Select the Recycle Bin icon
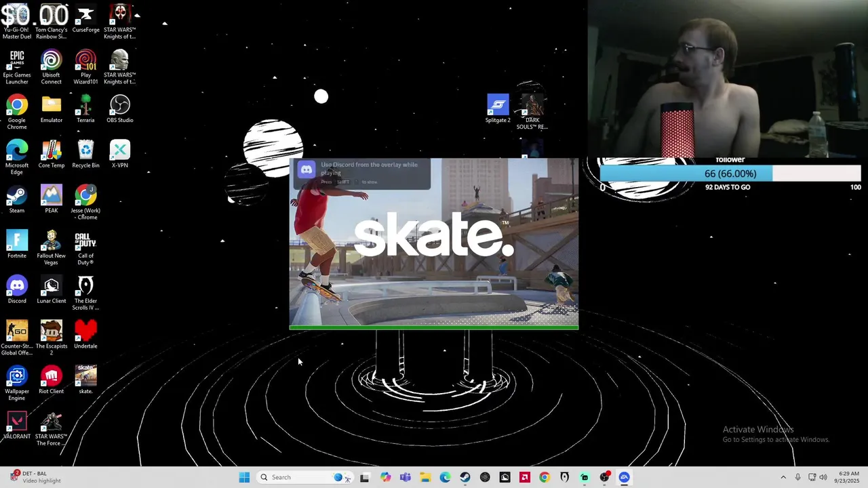 click(x=85, y=155)
